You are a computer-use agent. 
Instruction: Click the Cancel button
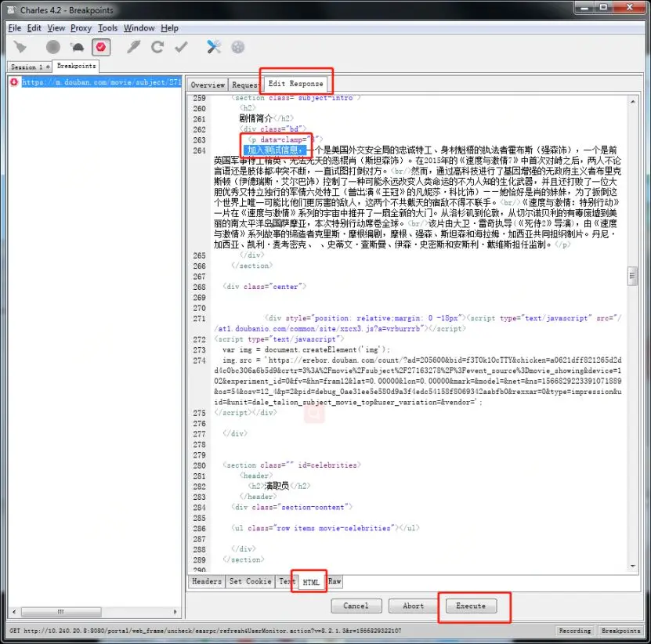click(x=356, y=606)
